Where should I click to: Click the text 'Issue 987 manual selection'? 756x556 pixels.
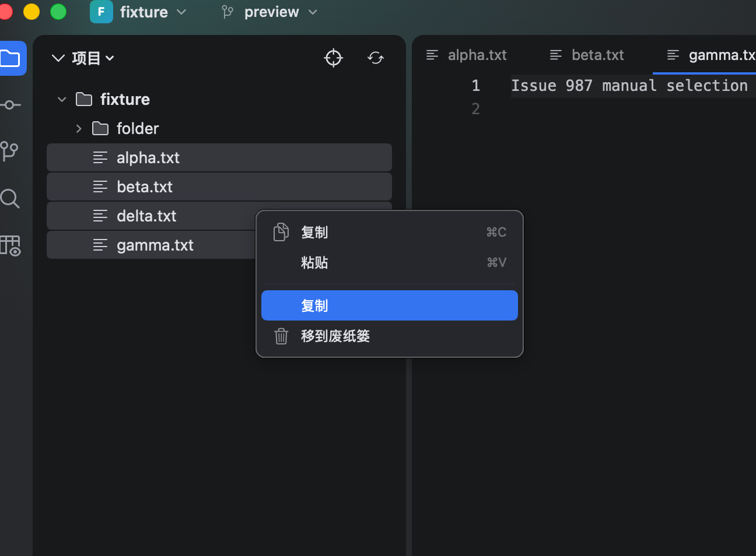(x=629, y=86)
